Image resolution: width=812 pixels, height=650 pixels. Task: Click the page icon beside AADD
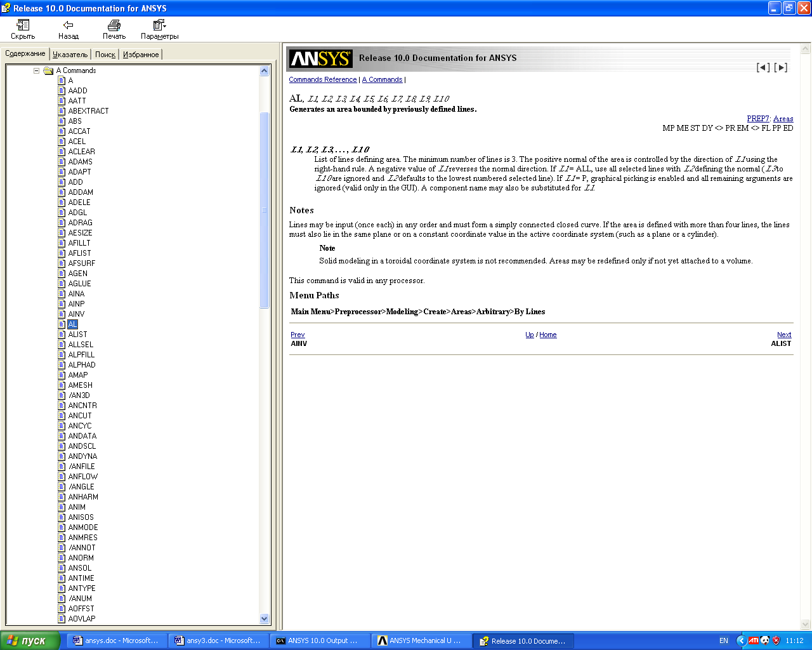(62, 91)
